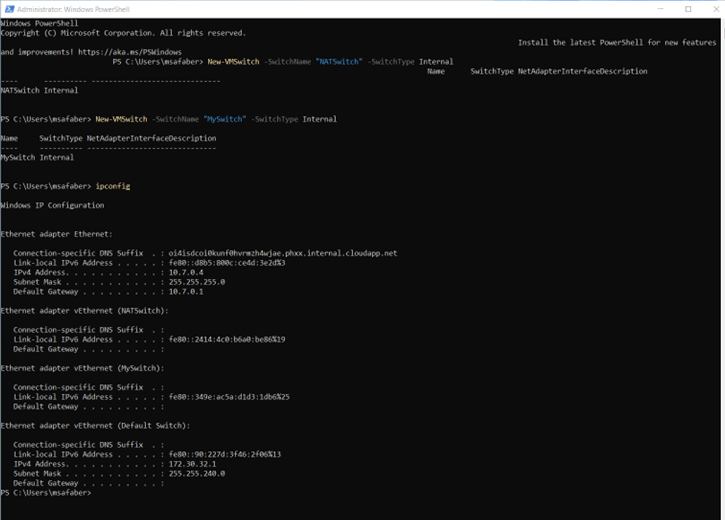
Task: Click the final empty PS C:\Users\msafaber> prompt
Action: click(x=46, y=492)
